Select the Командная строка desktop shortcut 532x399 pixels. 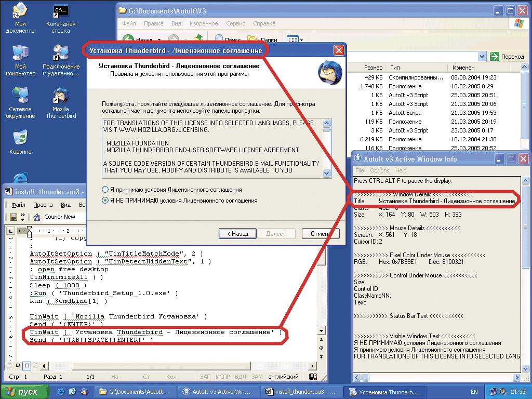61,18
